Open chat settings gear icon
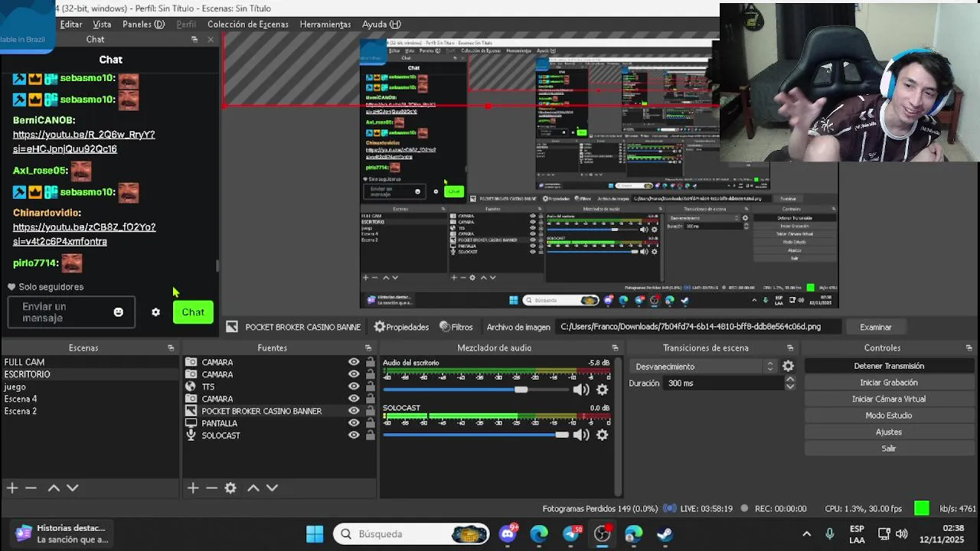The height and width of the screenshot is (551, 980). click(155, 312)
